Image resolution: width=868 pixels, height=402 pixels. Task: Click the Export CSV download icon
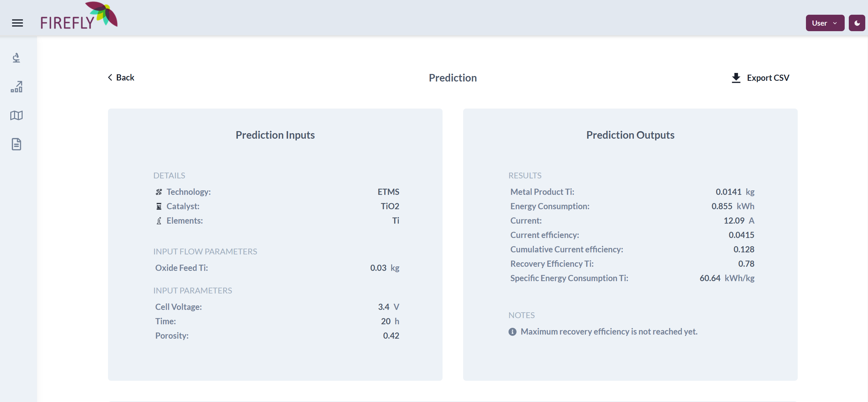736,78
